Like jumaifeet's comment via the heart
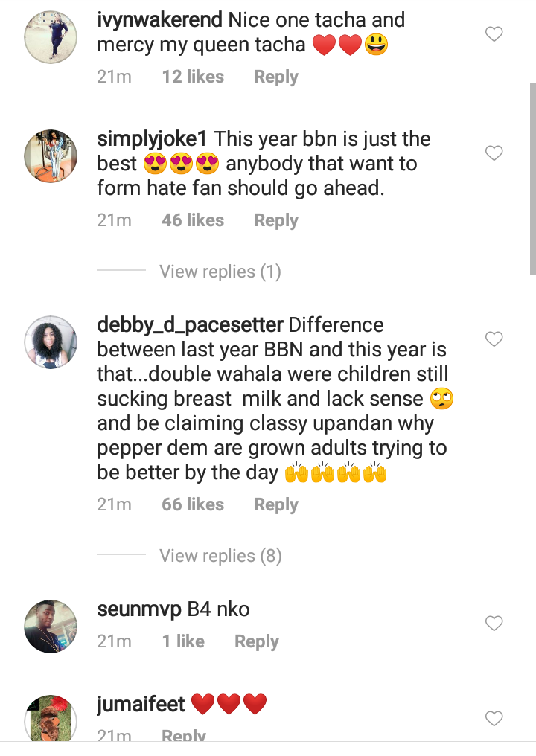 coord(494,719)
